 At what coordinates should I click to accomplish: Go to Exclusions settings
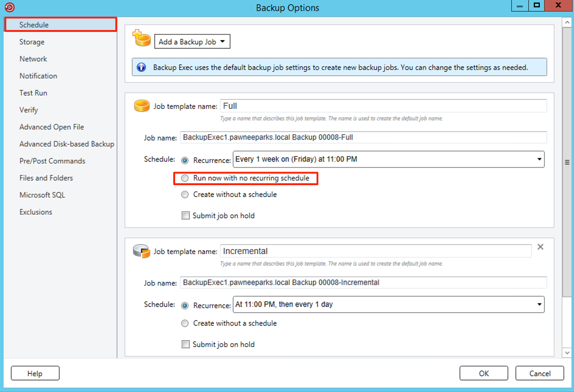click(36, 212)
